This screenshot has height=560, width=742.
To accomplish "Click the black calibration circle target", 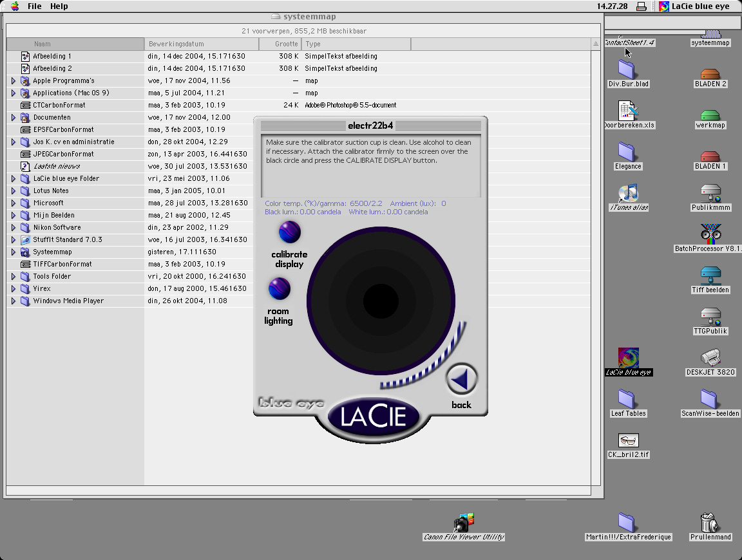I will [x=381, y=301].
